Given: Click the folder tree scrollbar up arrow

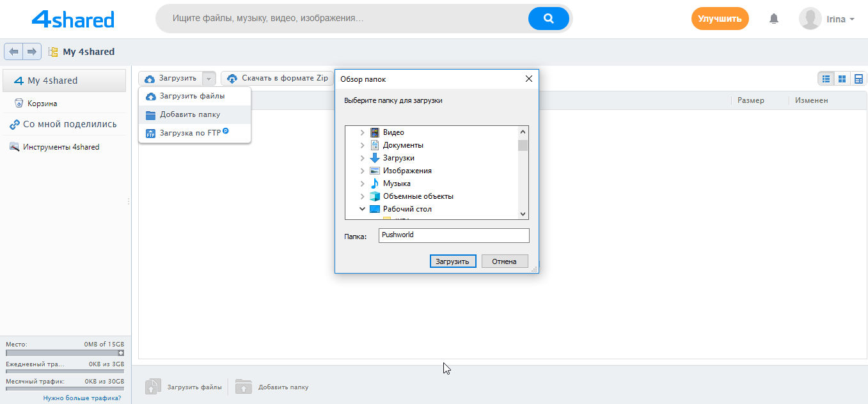Looking at the screenshot, I should coord(523,131).
